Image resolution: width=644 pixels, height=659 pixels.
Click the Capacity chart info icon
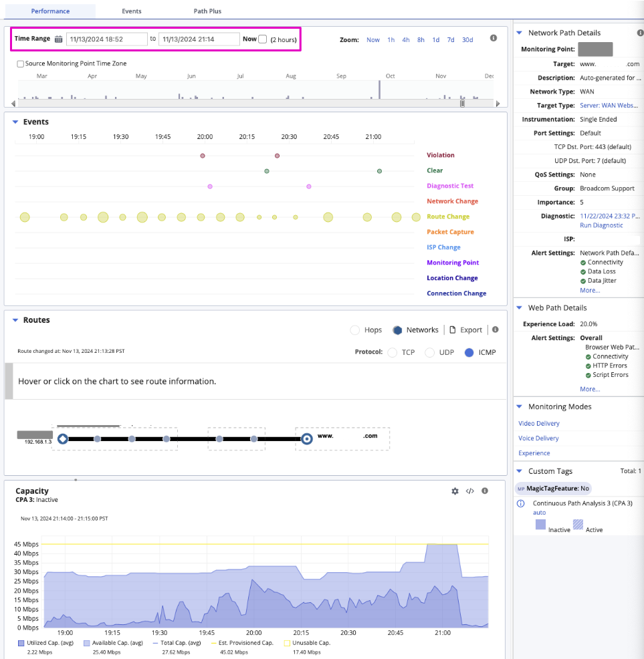pyautogui.click(x=484, y=491)
